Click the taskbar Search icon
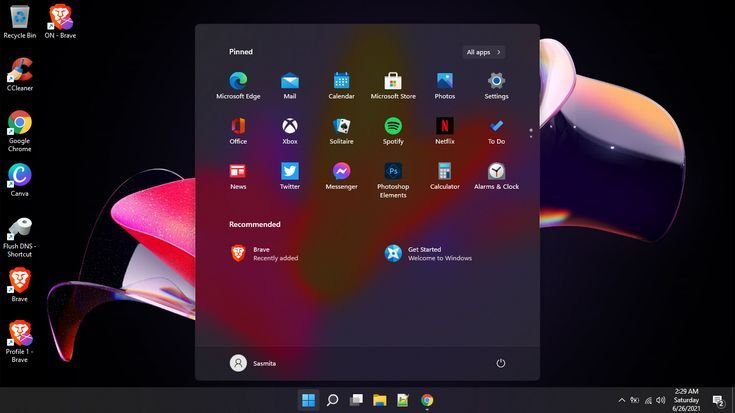Viewport: 735px width, 413px height. (x=332, y=401)
